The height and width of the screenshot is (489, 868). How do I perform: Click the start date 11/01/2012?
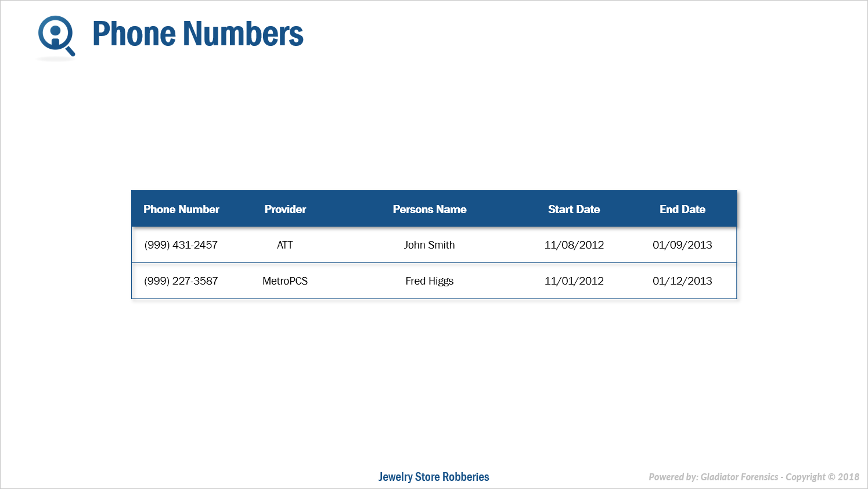pos(574,281)
